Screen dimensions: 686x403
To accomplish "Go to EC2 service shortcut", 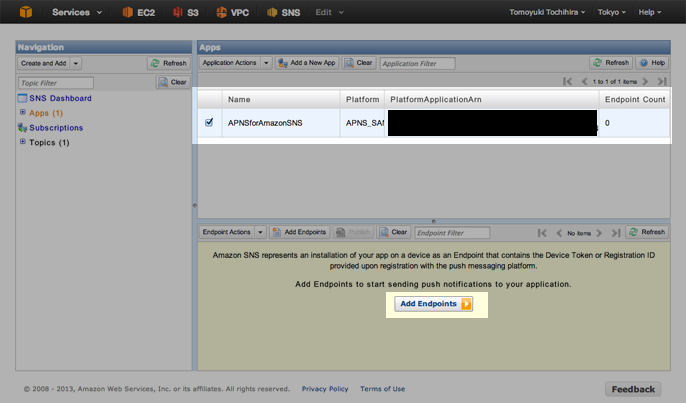I will tap(139, 12).
